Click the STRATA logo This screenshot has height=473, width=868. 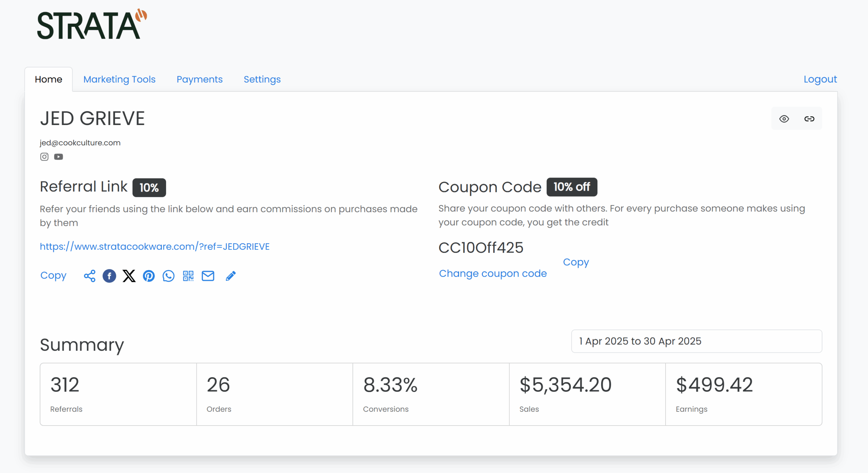point(92,24)
